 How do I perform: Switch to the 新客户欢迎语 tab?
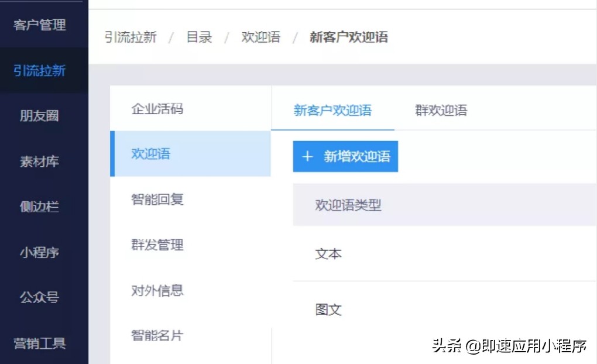click(332, 111)
